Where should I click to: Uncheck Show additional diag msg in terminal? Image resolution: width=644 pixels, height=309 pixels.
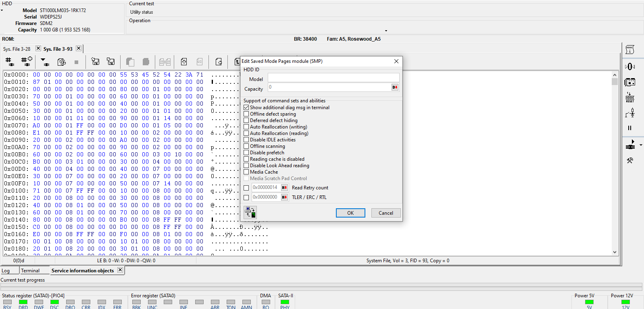pyautogui.click(x=246, y=108)
